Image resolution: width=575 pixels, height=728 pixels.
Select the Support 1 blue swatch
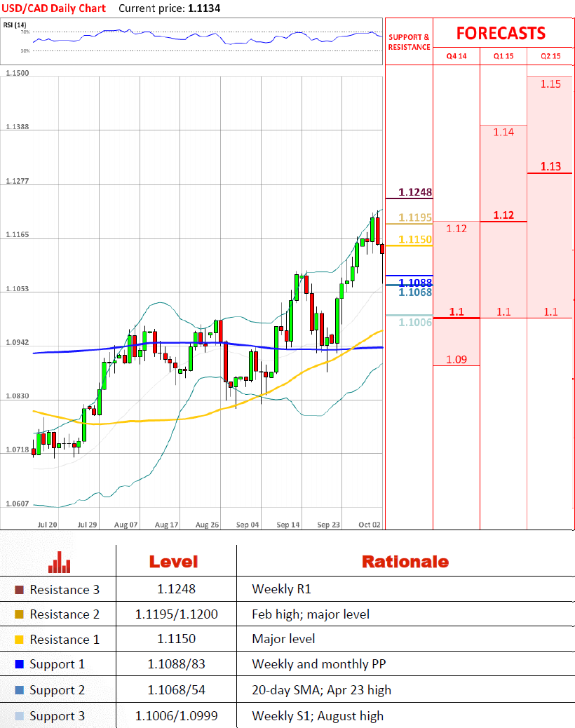tap(19, 664)
